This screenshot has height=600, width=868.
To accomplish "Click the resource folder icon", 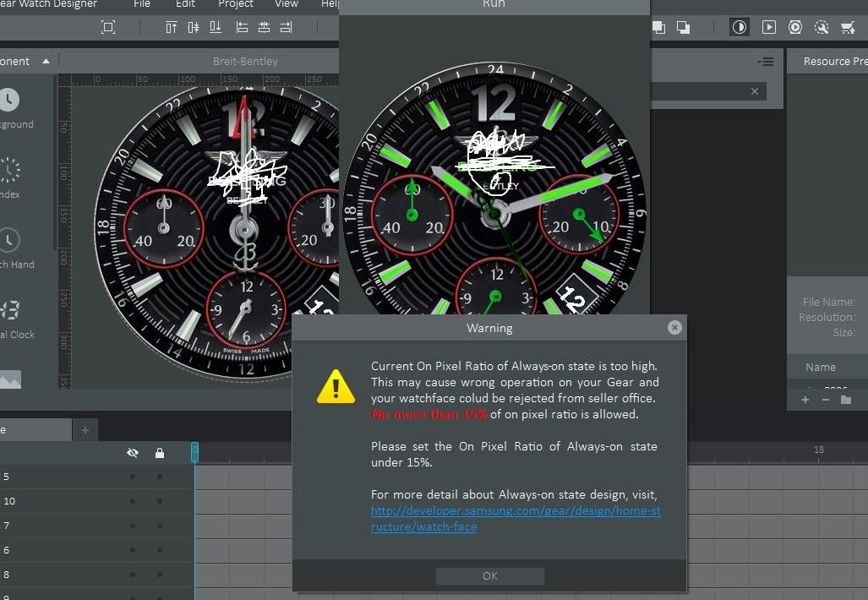I will point(846,400).
